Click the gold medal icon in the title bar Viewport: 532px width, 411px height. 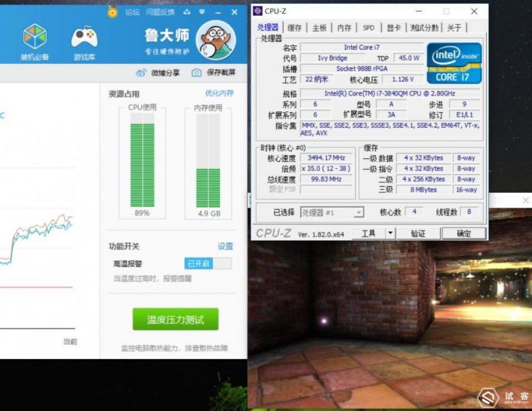(112, 12)
